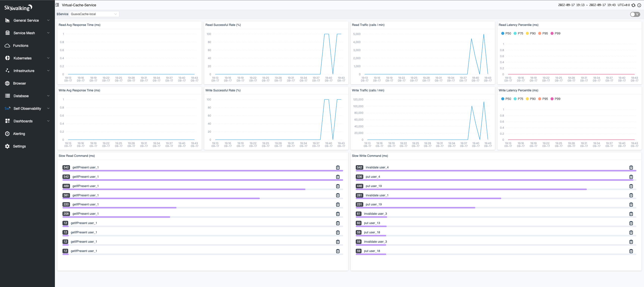
Task: Open Functions from the cloud icon entry
Action: point(21,46)
